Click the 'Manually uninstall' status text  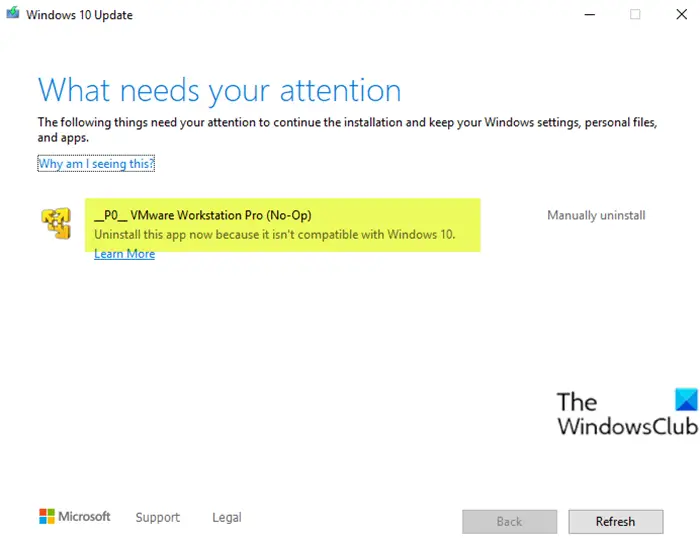pos(596,215)
